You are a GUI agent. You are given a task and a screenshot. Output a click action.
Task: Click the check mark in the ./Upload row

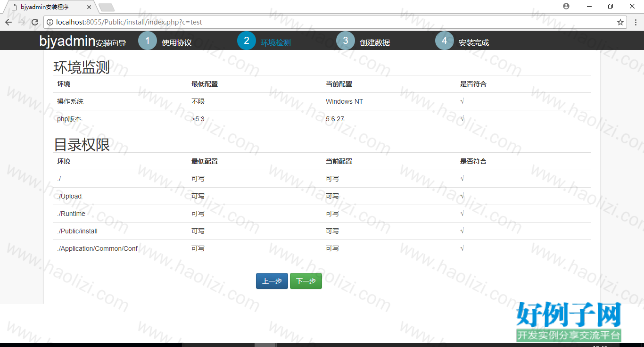pyautogui.click(x=462, y=196)
